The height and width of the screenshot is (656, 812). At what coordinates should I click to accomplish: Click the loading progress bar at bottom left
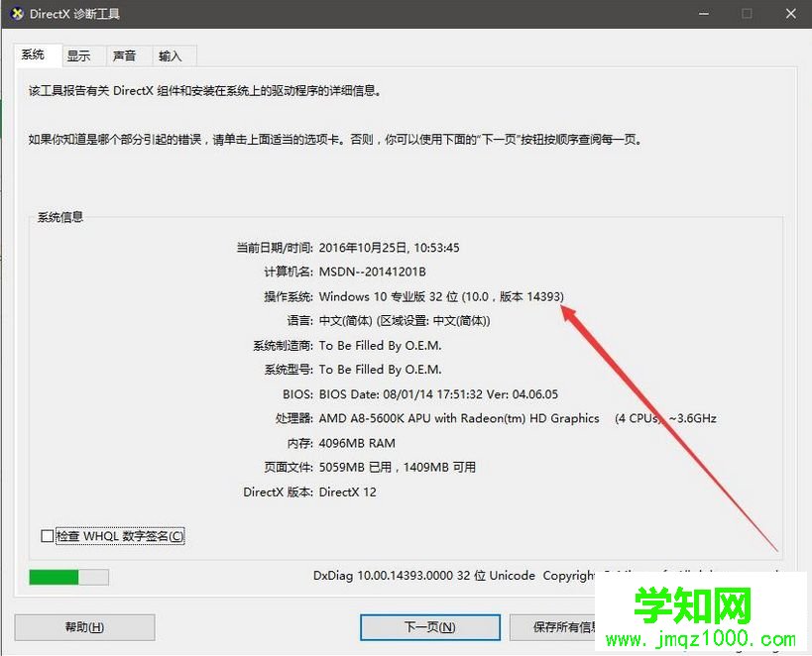pyautogui.click(x=68, y=576)
